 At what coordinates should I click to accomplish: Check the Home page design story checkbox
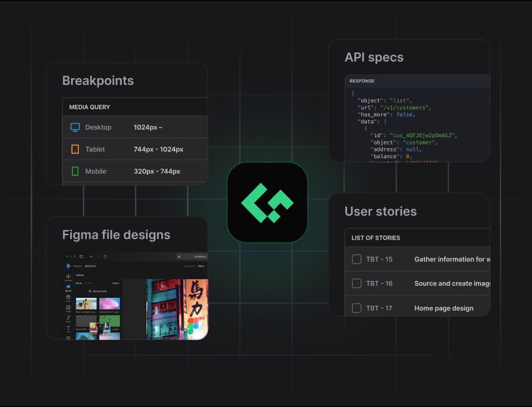pyautogui.click(x=356, y=308)
